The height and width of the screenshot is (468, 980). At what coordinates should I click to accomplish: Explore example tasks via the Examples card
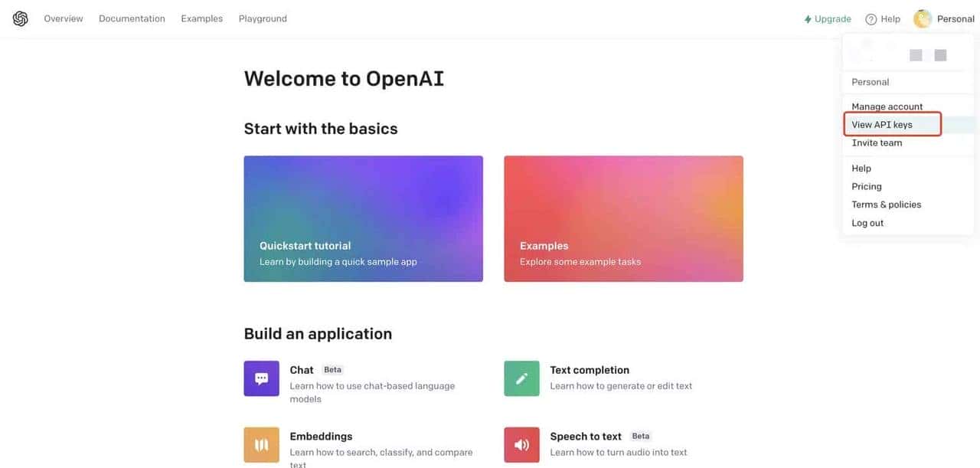(623, 218)
